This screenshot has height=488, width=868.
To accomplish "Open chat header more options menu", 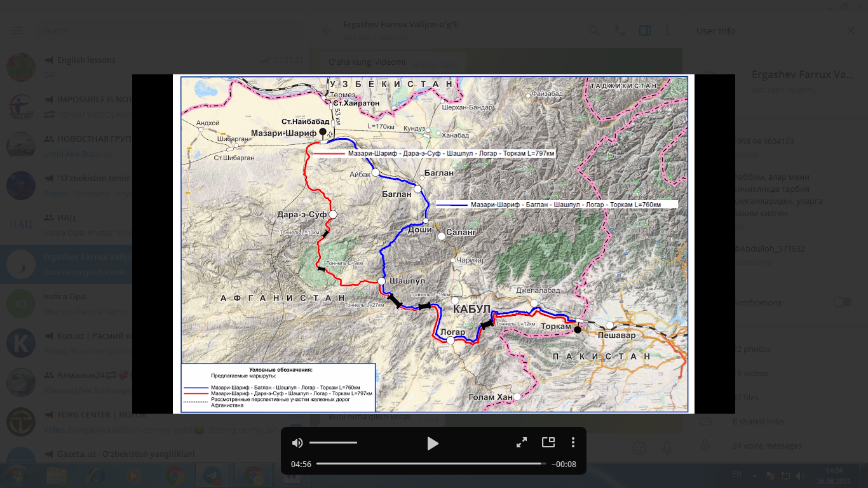I will (x=667, y=30).
